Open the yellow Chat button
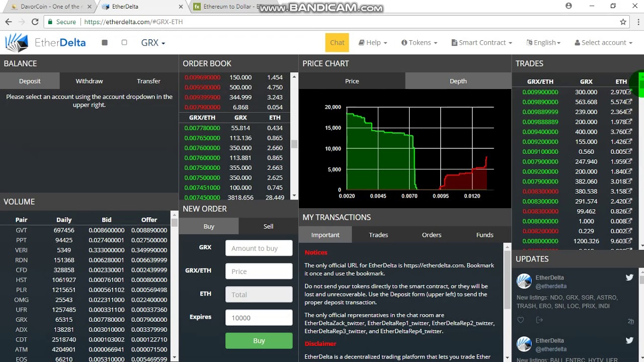This screenshot has width=644, height=362. (337, 43)
